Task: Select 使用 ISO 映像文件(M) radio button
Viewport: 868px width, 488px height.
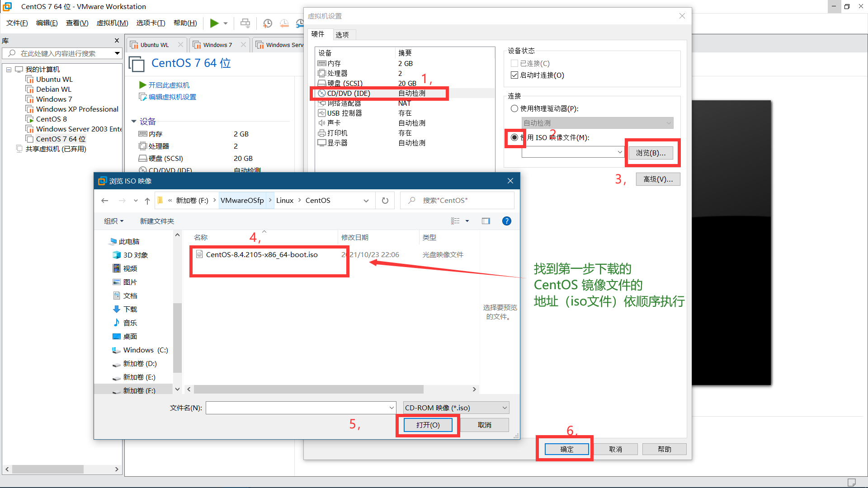Action: pos(514,137)
